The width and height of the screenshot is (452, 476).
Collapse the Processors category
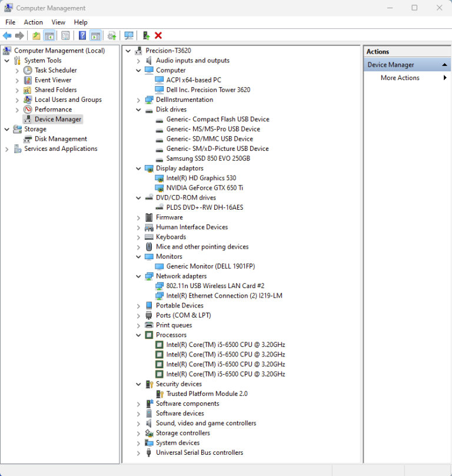tap(139, 335)
